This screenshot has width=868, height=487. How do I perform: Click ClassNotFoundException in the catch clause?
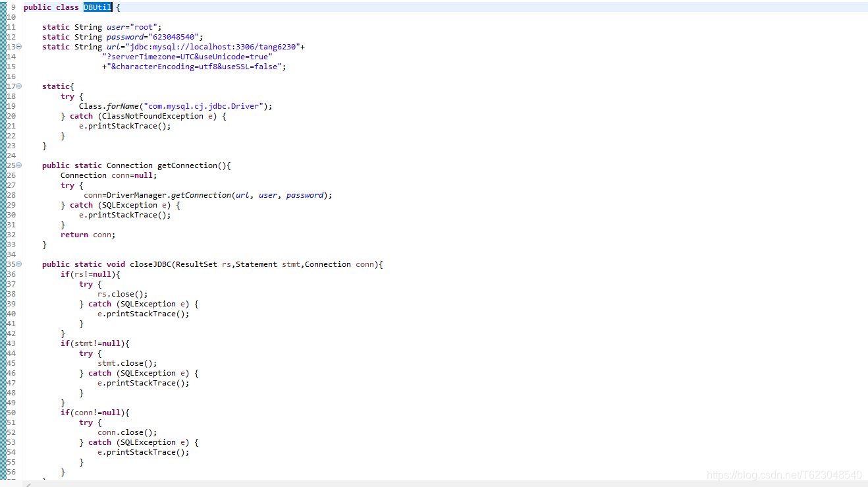(x=153, y=116)
